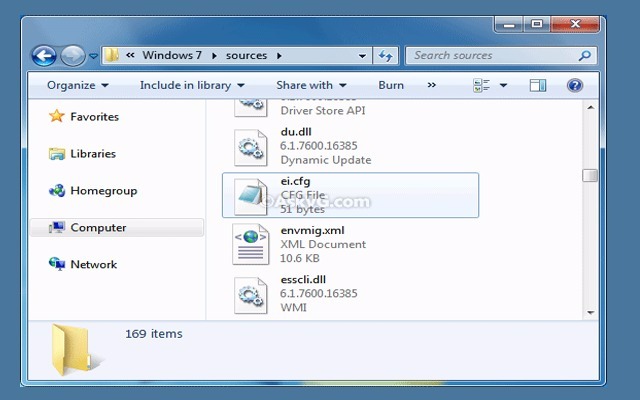Select the du.dll file icon

point(248,146)
